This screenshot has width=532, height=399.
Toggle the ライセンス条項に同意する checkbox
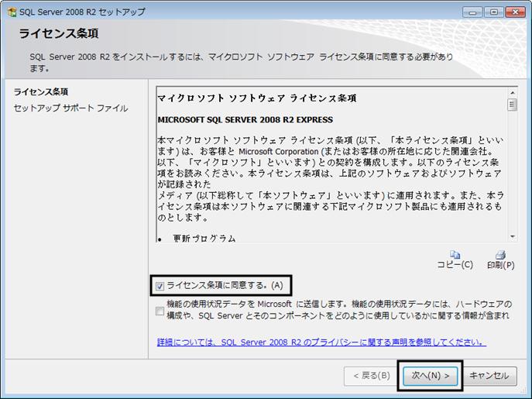pos(160,286)
